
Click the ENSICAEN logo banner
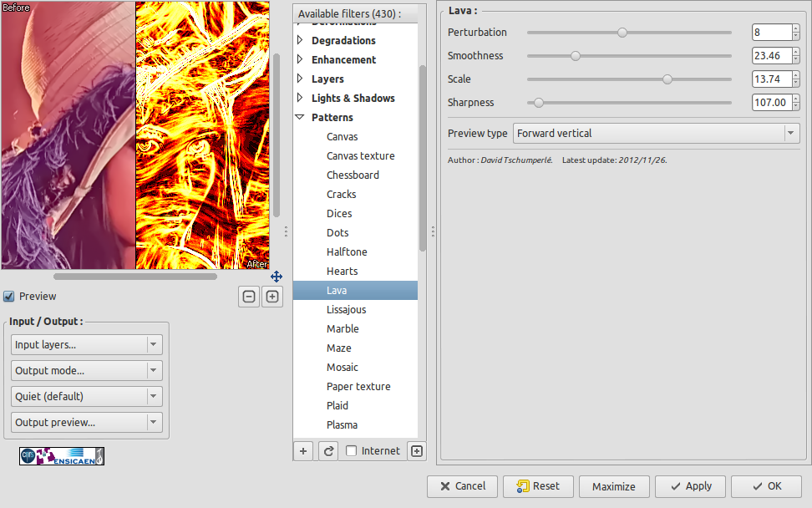pos(62,455)
